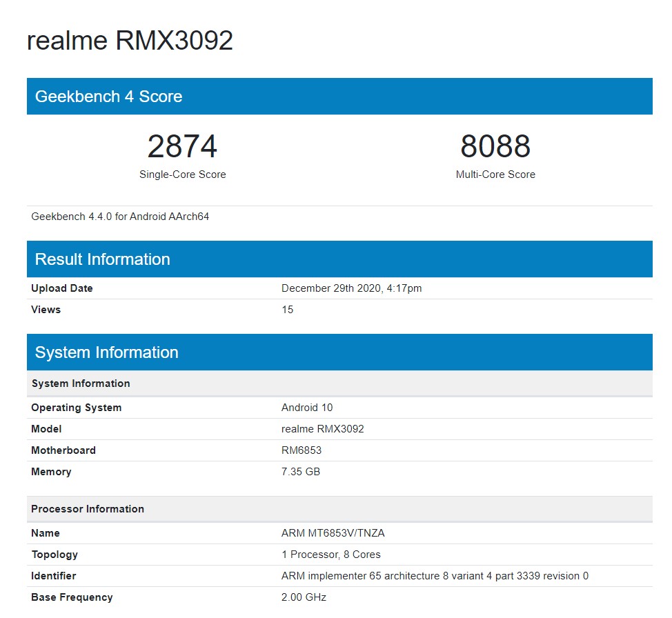Click the System Information blue header
Image resolution: width=672 pixels, height=618 pixels.
point(106,352)
